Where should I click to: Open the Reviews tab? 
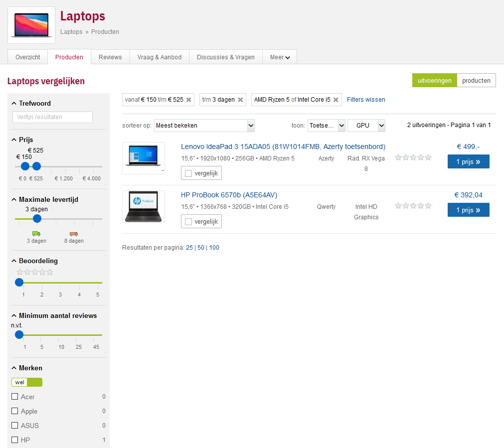(x=110, y=57)
